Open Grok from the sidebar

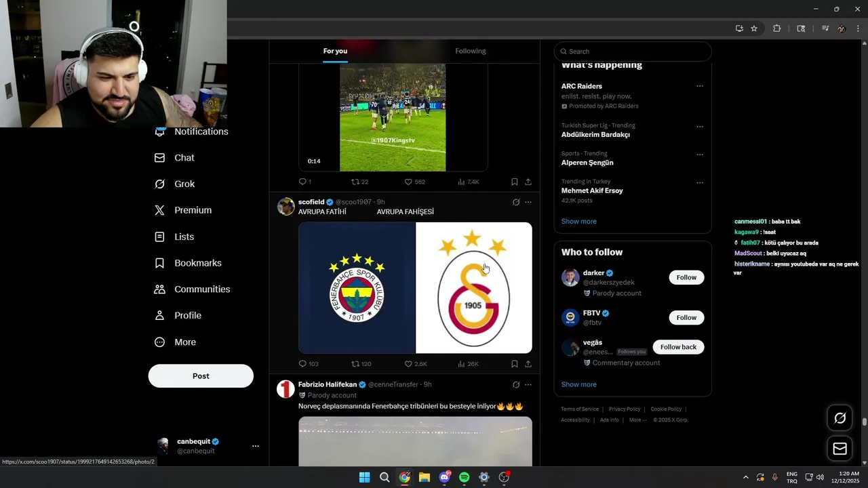click(175, 184)
